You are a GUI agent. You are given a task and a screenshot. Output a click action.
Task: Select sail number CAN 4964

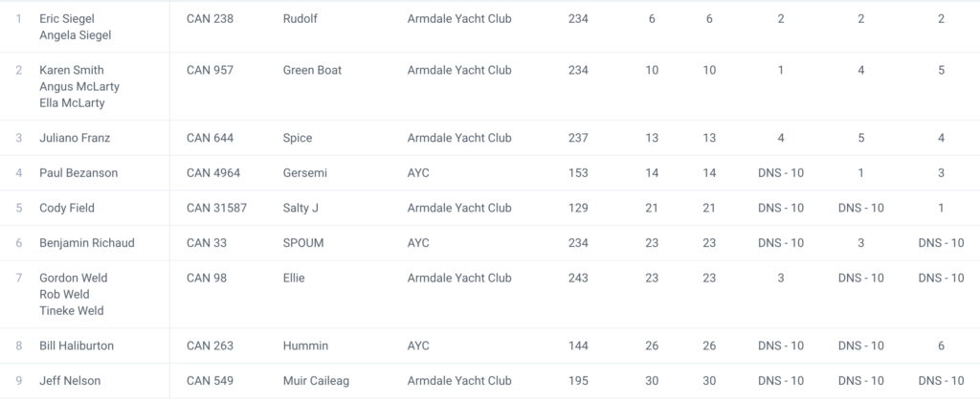(x=212, y=173)
